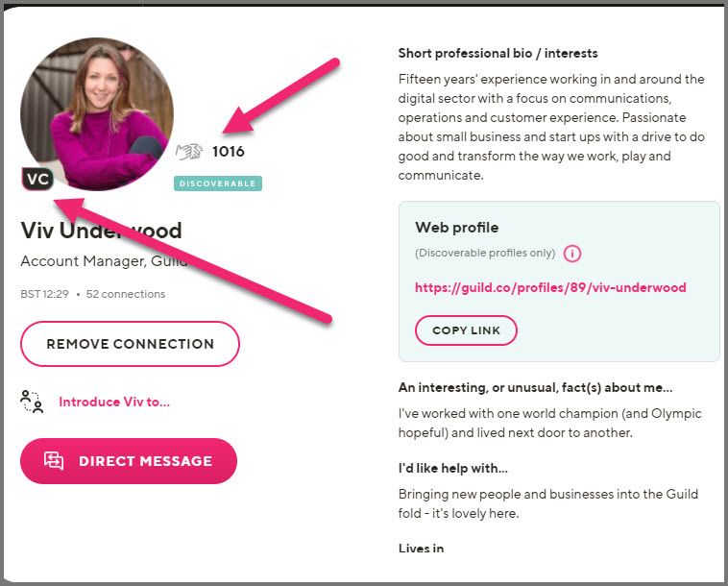
Task: Open Viv Underwood's profile photo
Action: pos(97,114)
